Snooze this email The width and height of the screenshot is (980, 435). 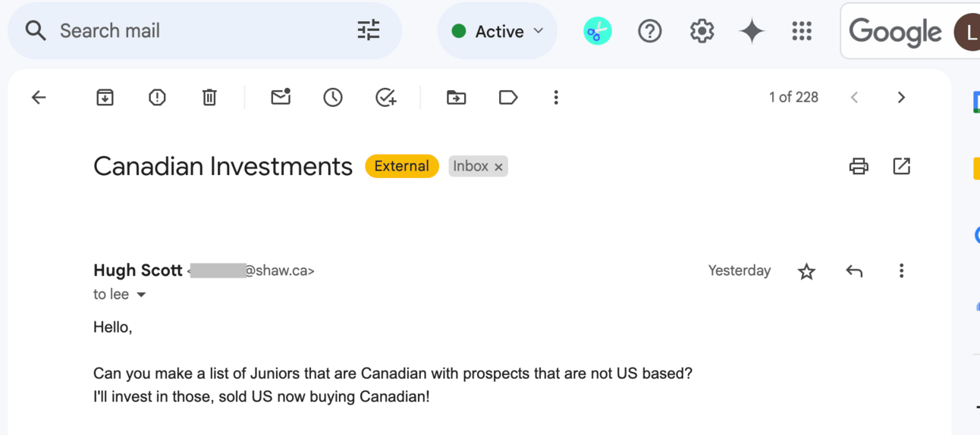(x=333, y=97)
